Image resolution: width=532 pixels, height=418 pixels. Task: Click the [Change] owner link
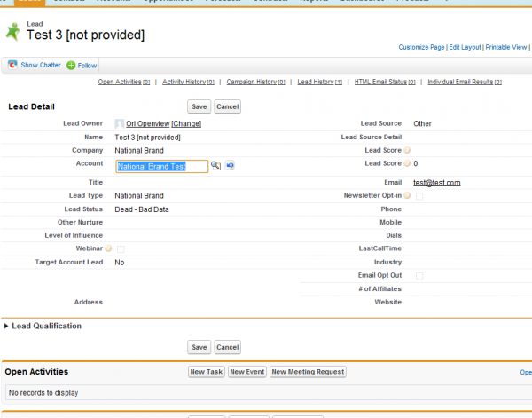tap(186, 124)
